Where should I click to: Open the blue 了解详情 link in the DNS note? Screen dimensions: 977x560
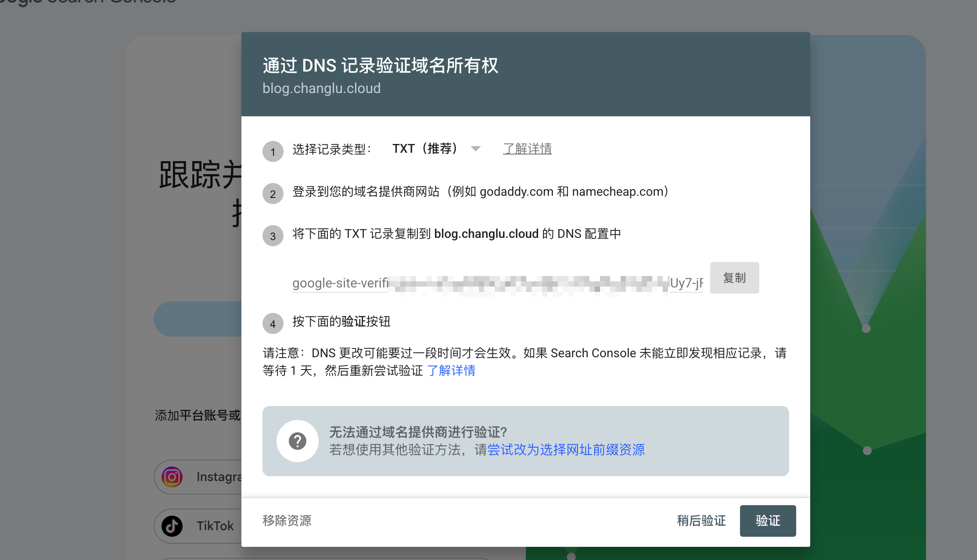tap(451, 371)
